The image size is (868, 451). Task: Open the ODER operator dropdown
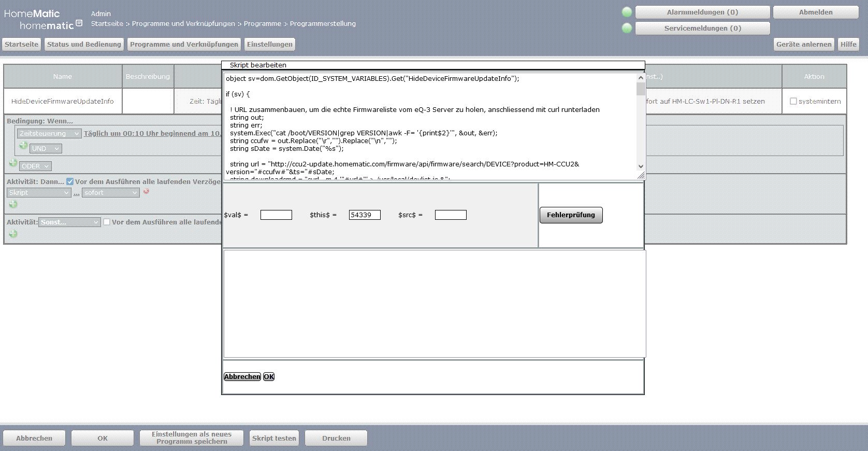pyautogui.click(x=35, y=166)
